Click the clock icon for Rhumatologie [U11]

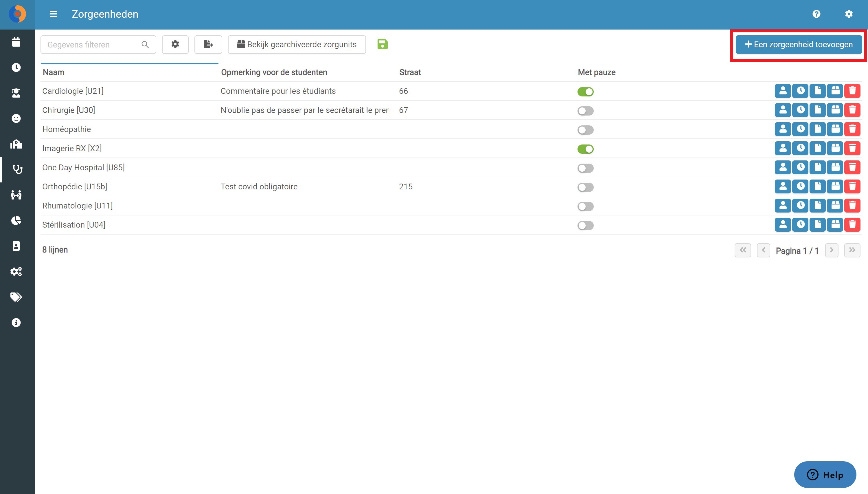click(800, 206)
